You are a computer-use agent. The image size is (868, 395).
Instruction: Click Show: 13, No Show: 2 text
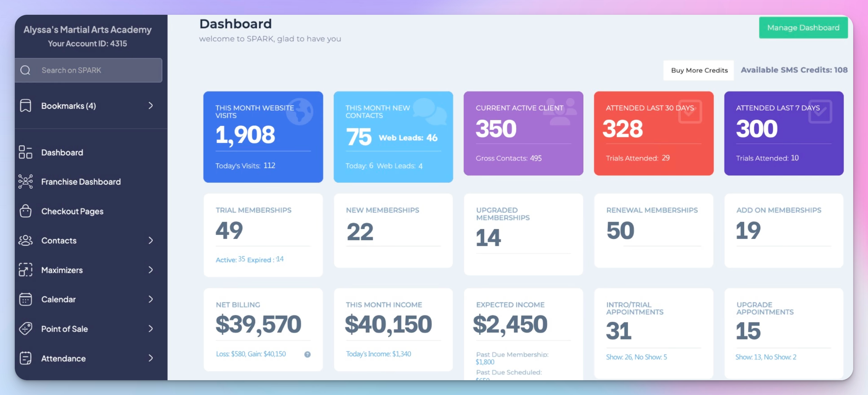tap(766, 357)
